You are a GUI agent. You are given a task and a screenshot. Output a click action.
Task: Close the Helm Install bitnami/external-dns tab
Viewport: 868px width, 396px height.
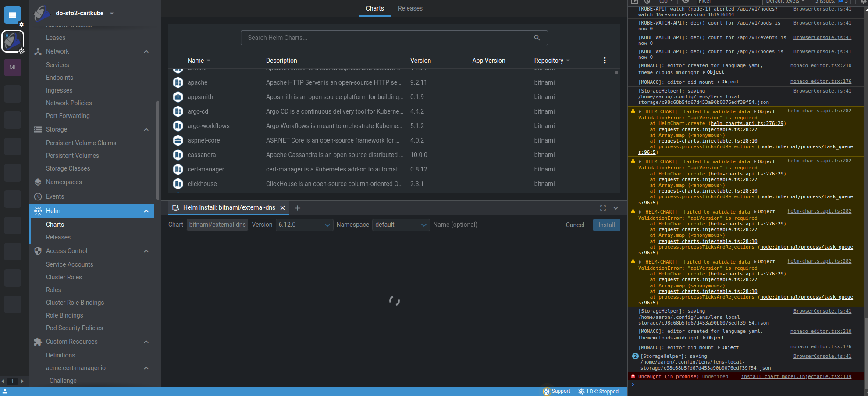(x=283, y=208)
